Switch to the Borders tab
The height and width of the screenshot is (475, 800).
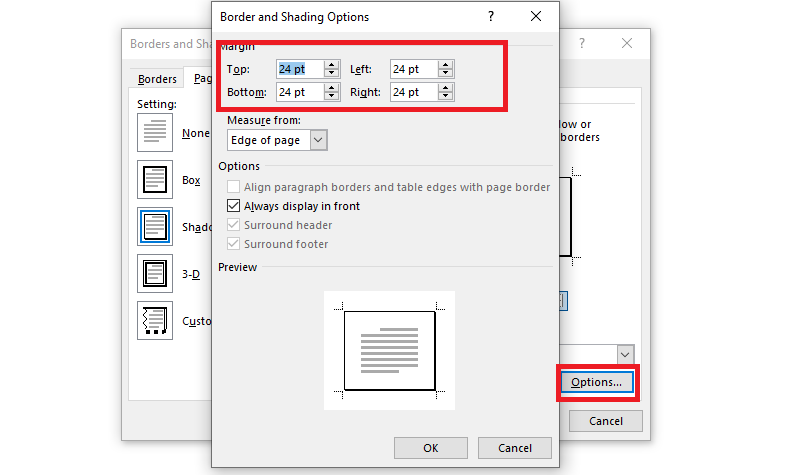[158, 79]
